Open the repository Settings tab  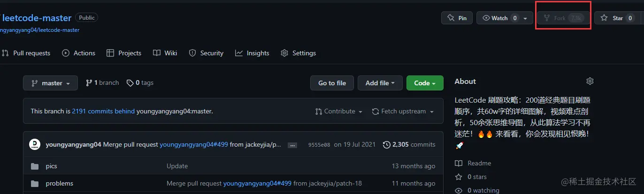298,53
